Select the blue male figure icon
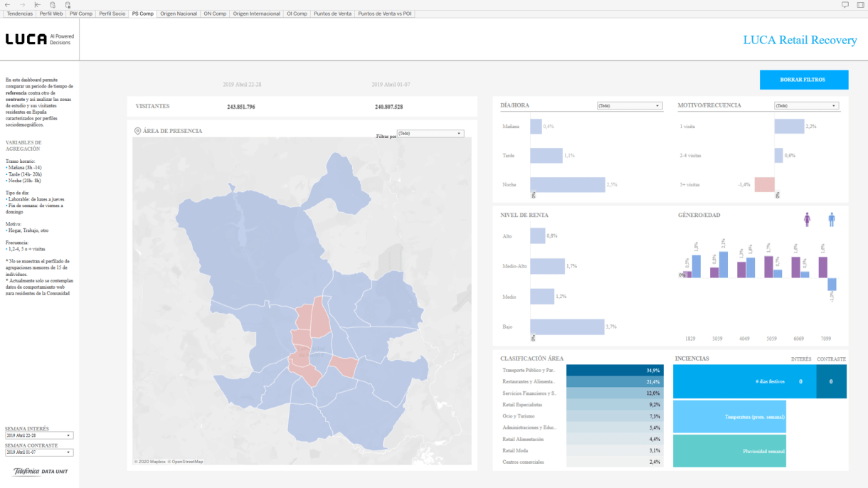This screenshot has width=868, height=488. coord(831,220)
